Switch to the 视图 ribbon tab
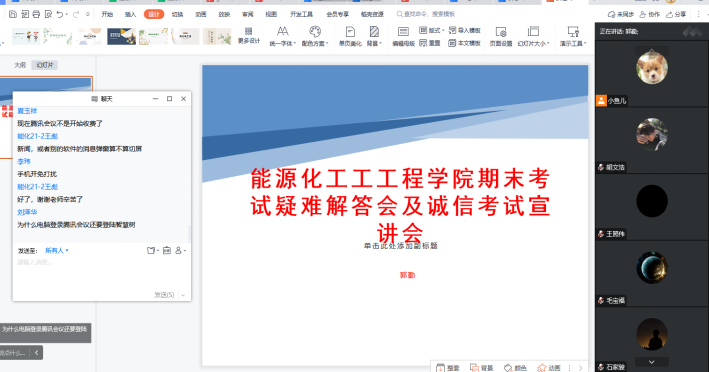 (271, 14)
